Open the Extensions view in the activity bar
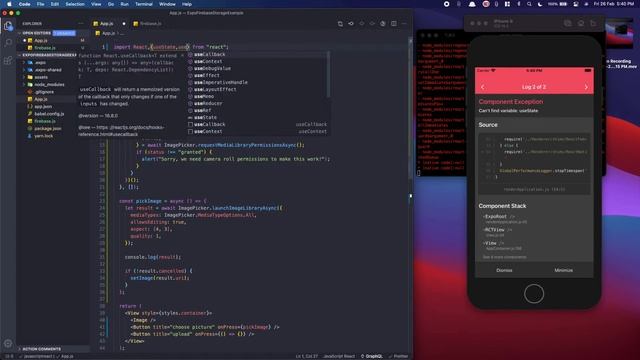 click(x=8, y=60)
